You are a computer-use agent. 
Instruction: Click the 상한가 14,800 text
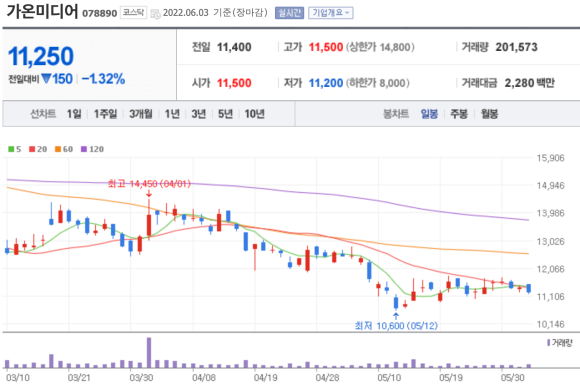point(380,47)
